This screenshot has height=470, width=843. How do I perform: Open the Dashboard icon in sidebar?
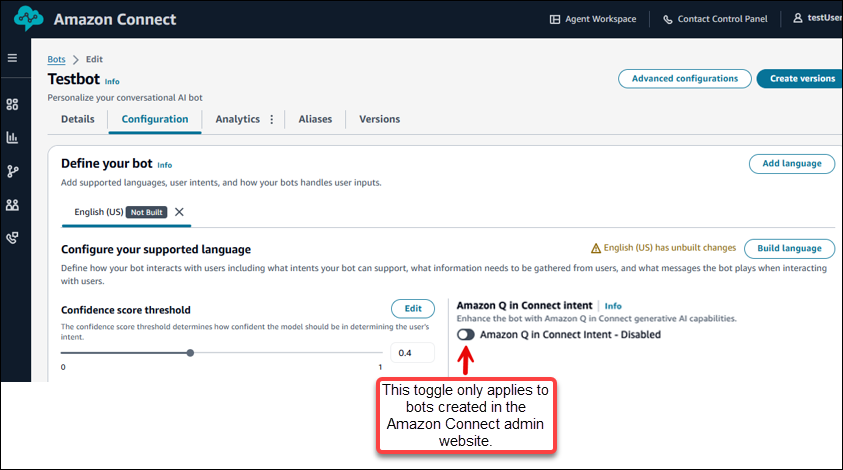point(12,104)
